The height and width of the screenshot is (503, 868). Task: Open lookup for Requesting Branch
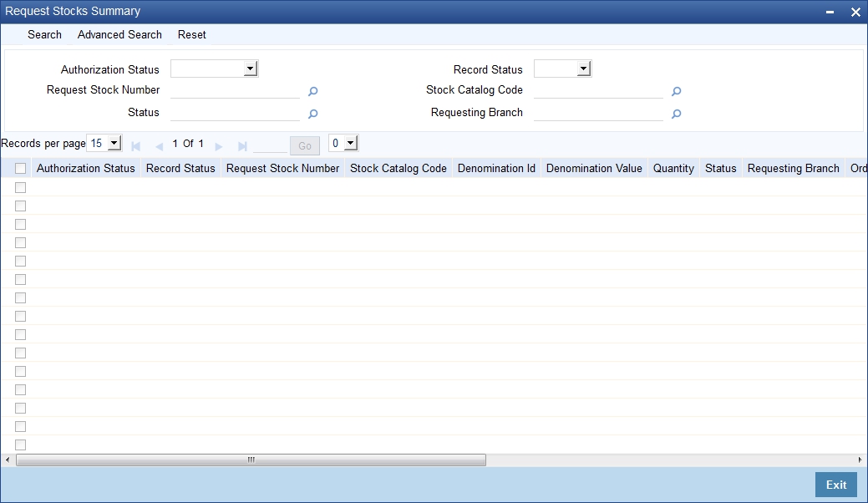[676, 114]
